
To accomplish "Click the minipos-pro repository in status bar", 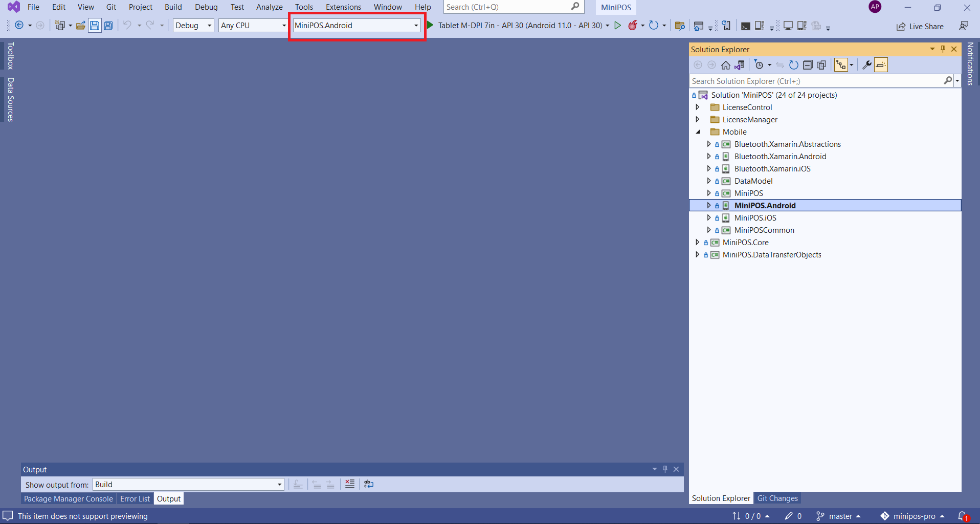I will [x=912, y=516].
